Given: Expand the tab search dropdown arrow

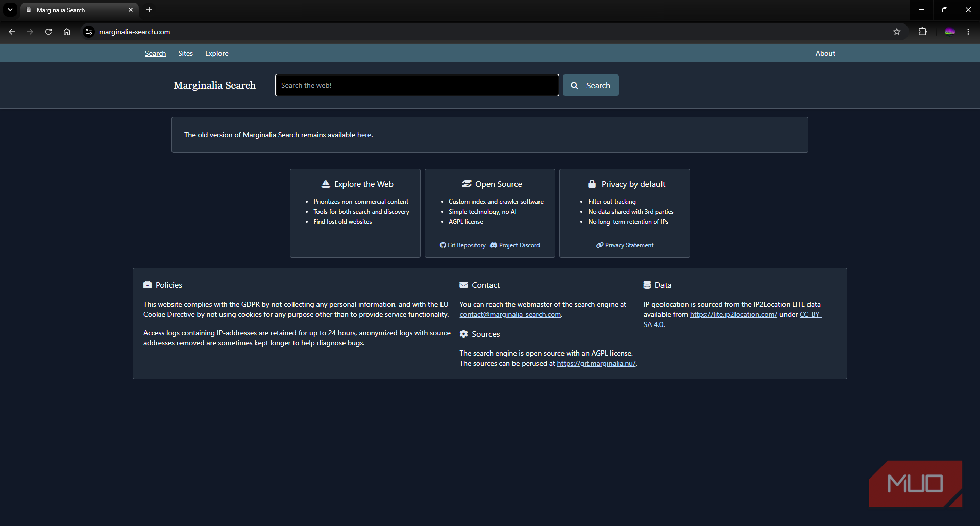Looking at the screenshot, I should click(10, 10).
